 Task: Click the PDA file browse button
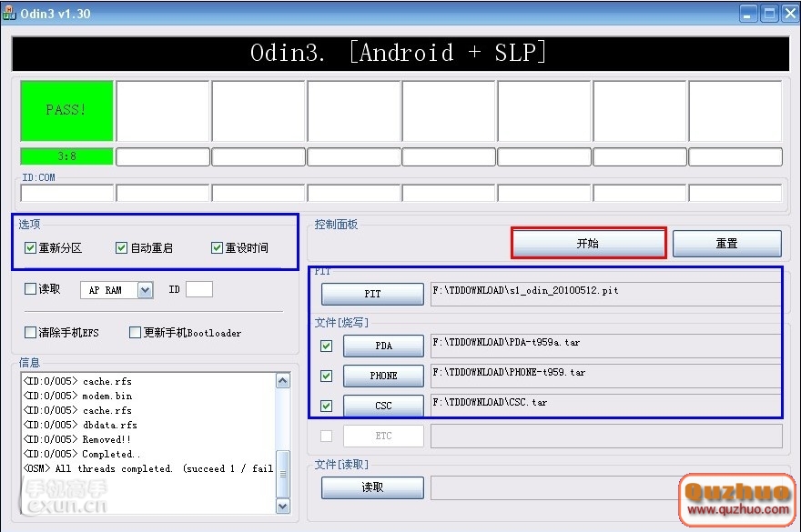pos(383,346)
